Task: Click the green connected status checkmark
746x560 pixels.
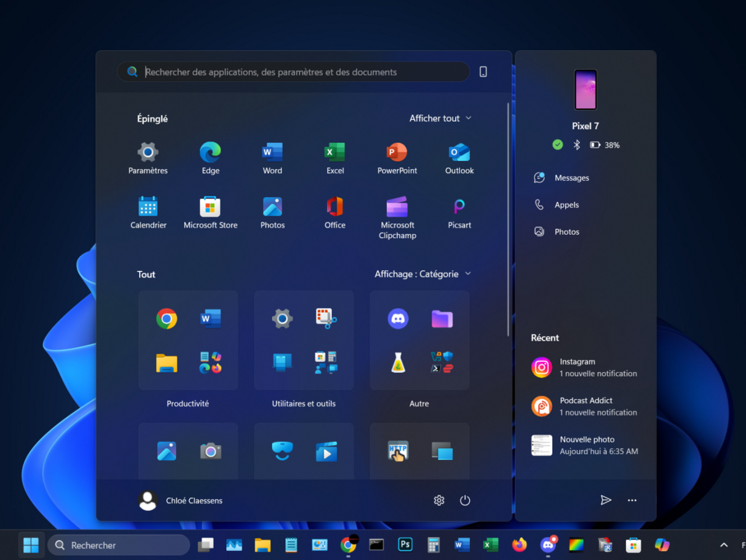Action: [558, 145]
